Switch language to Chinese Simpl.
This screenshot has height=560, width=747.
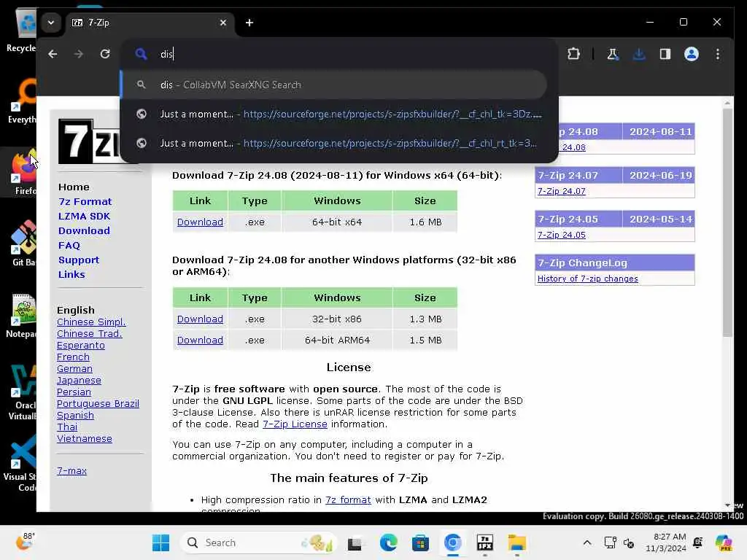coord(91,322)
